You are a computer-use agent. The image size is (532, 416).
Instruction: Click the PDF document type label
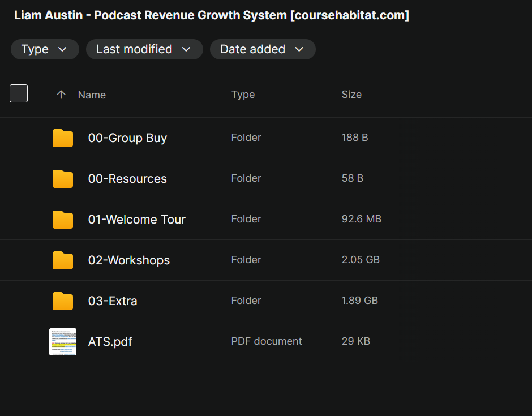[x=267, y=341]
